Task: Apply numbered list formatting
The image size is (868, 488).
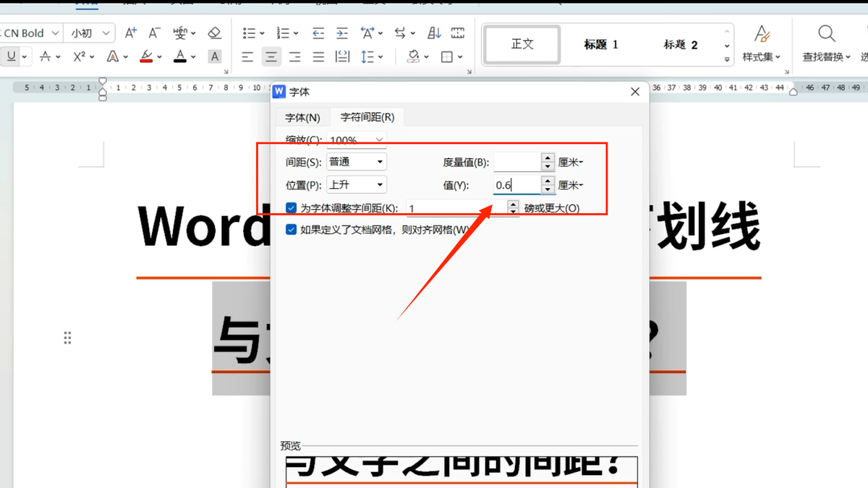Action: (x=283, y=33)
